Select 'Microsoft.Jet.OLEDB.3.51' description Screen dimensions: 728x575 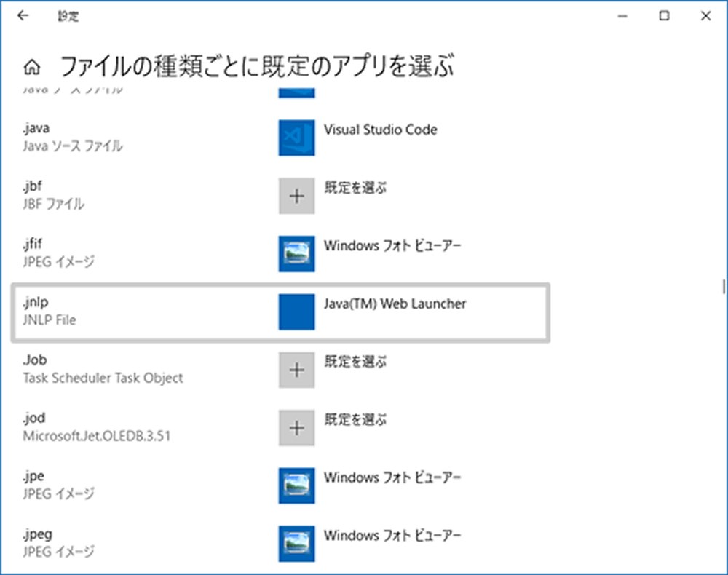point(97,436)
